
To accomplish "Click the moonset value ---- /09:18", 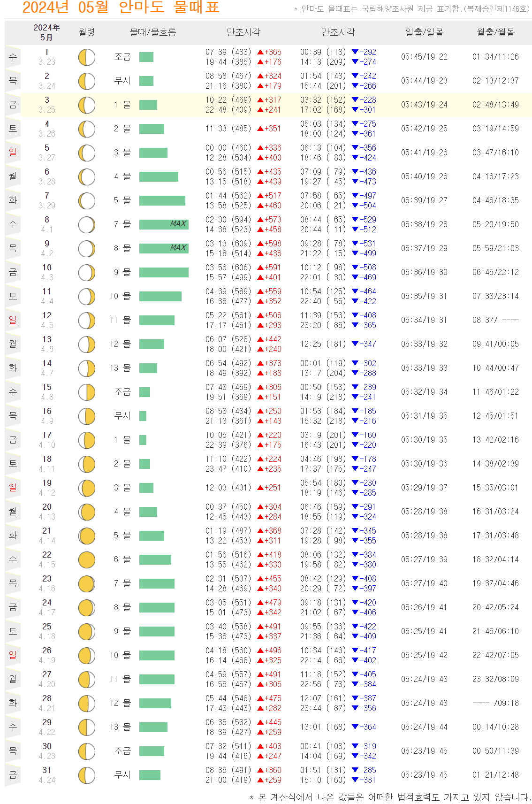I will [496, 703].
